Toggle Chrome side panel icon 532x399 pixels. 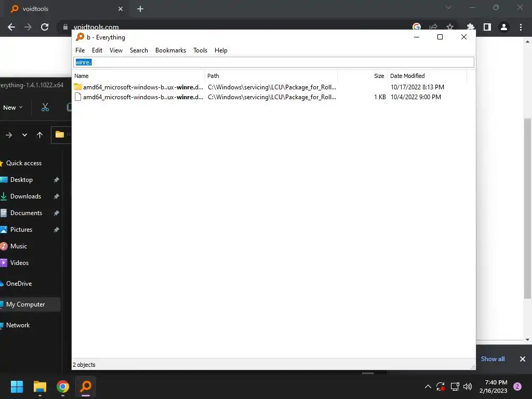[487, 27]
